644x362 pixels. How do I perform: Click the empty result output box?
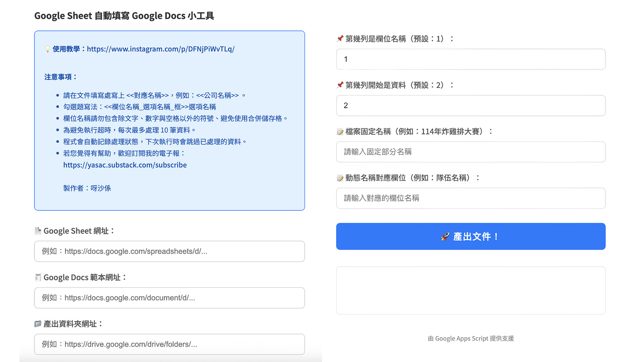click(x=471, y=290)
